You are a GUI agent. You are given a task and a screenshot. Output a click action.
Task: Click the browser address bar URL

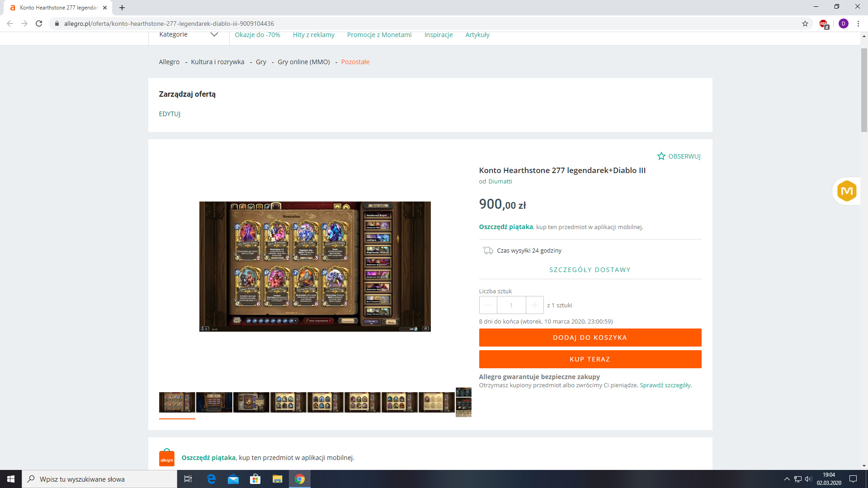click(169, 23)
